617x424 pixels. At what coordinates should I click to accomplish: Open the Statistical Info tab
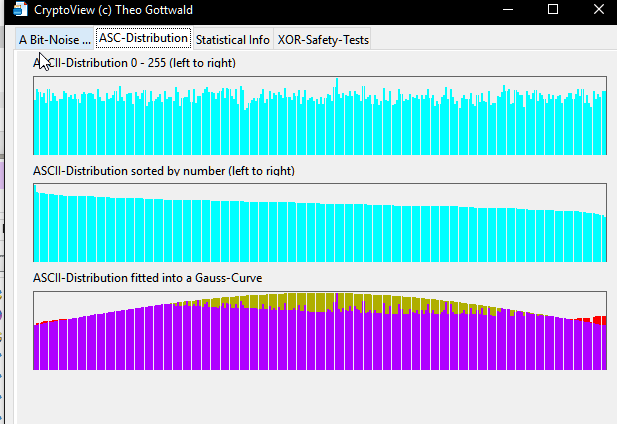click(x=232, y=40)
